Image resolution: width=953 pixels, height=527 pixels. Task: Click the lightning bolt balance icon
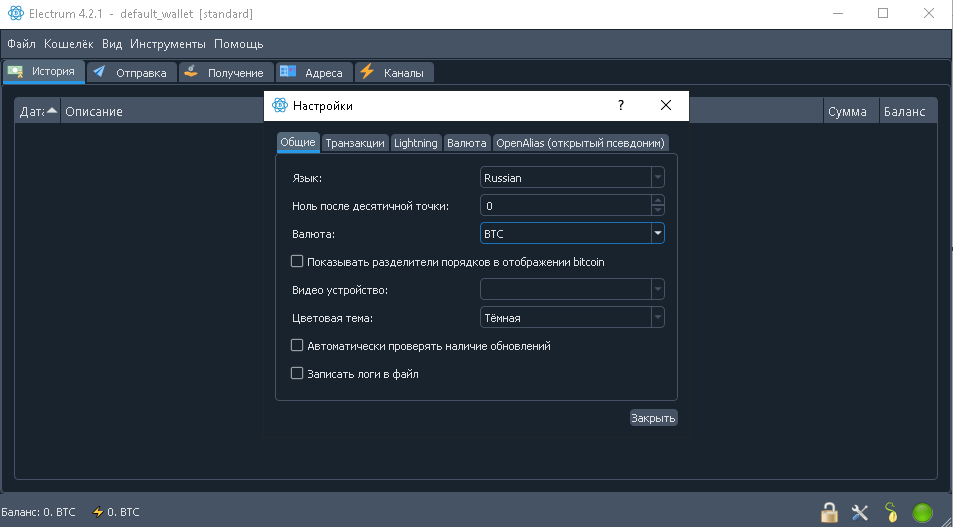tap(97, 512)
